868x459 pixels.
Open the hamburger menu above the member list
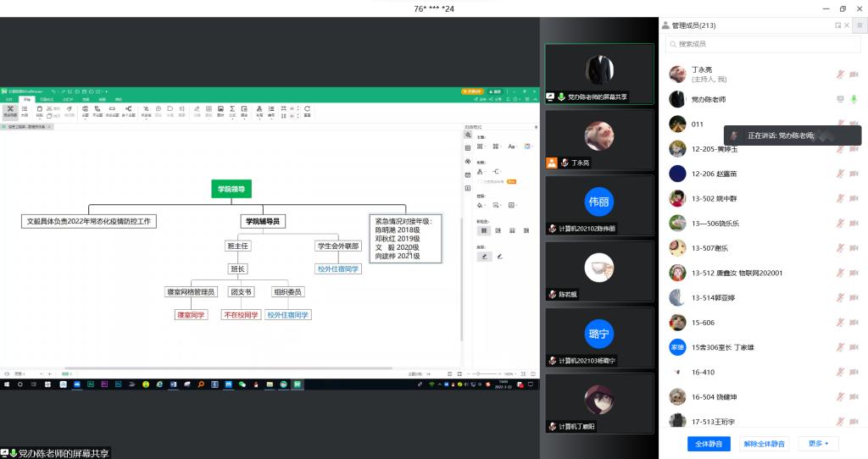pyautogui.click(x=860, y=25)
